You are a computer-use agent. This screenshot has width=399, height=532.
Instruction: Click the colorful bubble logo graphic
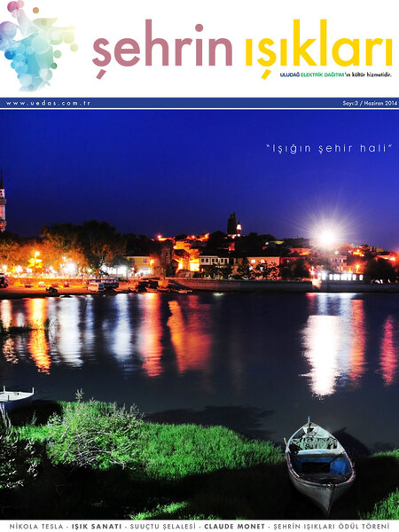tap(38, 46)
